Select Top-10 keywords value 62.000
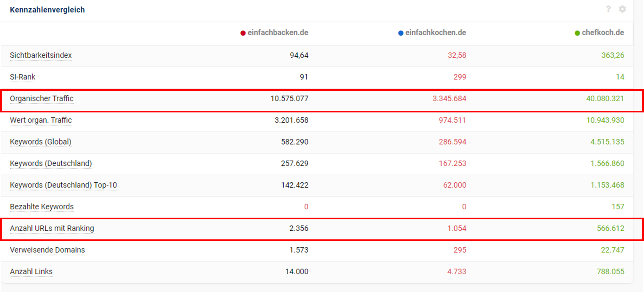The image size is (644, 292). click(455, 185)
